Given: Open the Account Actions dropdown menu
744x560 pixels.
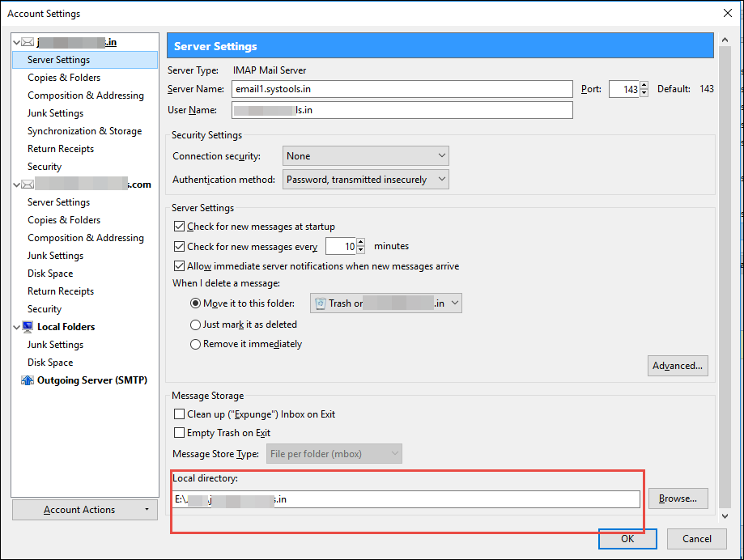Looking at the screenshot, I should pos(85,510).
